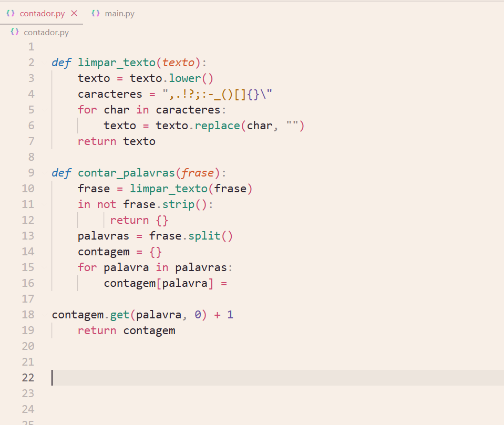Click 'contagem[palavra] =' on line 16

click(166, 283)
